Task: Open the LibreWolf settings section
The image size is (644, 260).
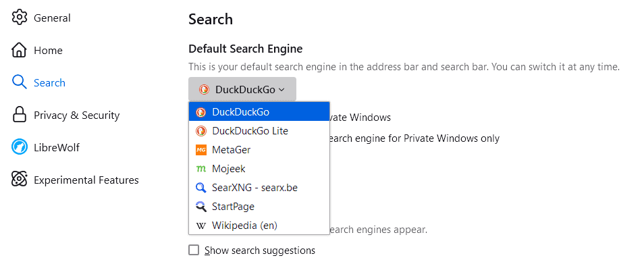Action: pos(46,147)
